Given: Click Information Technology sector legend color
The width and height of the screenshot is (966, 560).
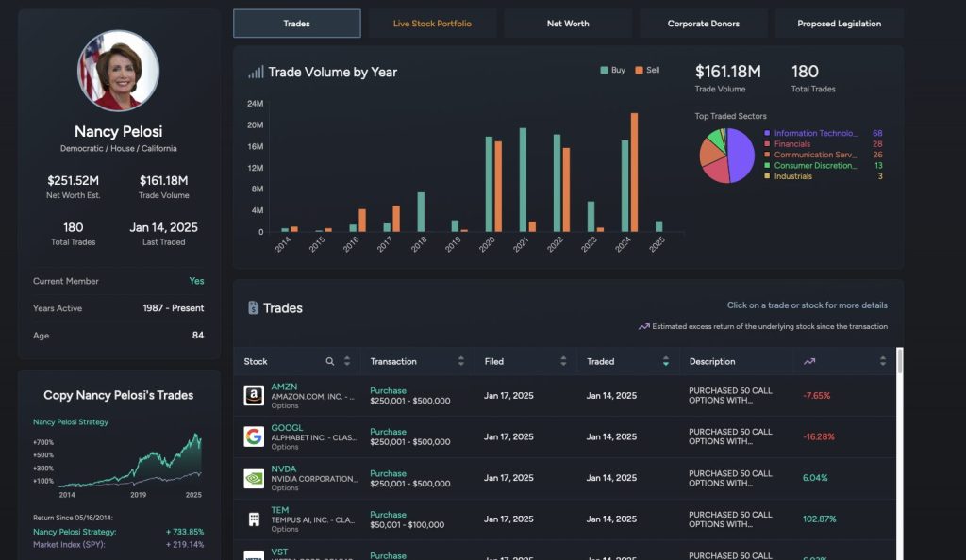Looking at the screenshot, I should 767,133.
